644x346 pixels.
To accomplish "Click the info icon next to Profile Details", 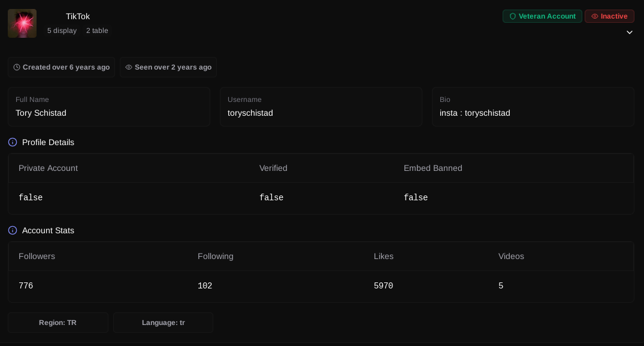I will (13, 142).
